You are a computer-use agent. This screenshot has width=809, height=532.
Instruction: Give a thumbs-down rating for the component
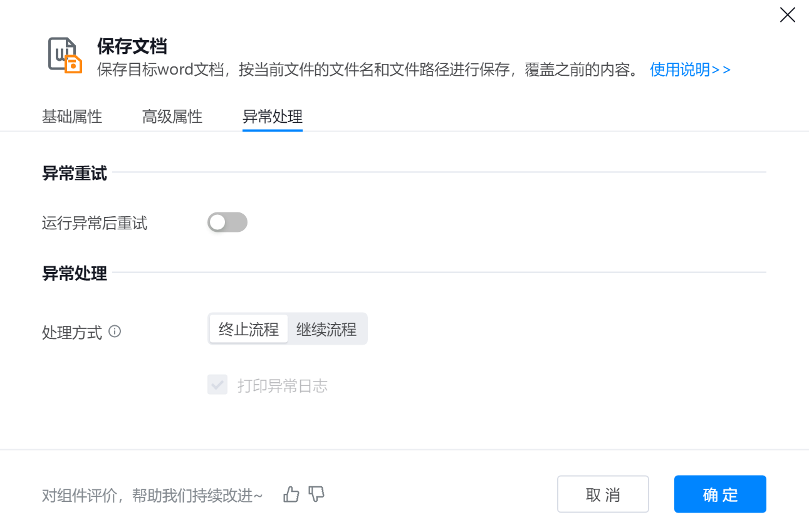point(316,494)
